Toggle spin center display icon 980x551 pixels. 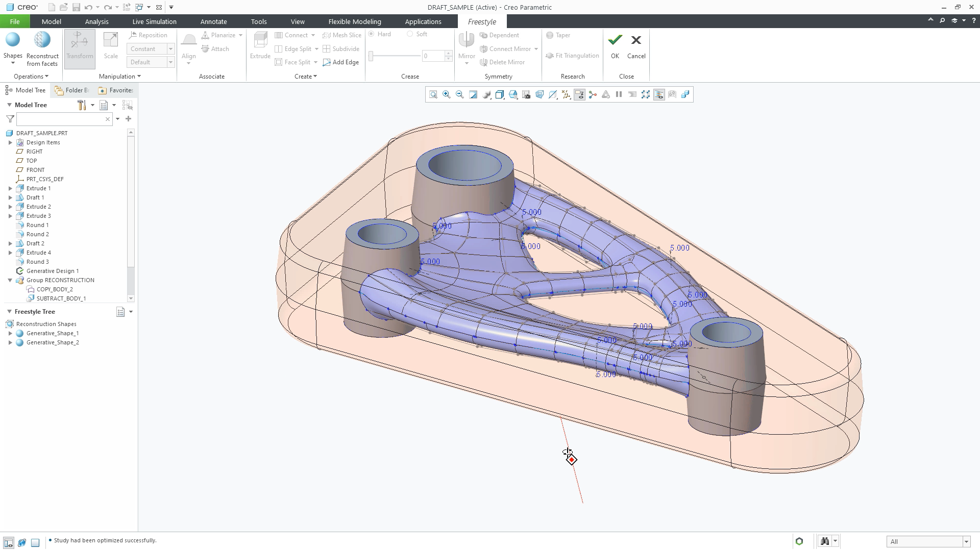pyautogui.click(x=593, y=94)
